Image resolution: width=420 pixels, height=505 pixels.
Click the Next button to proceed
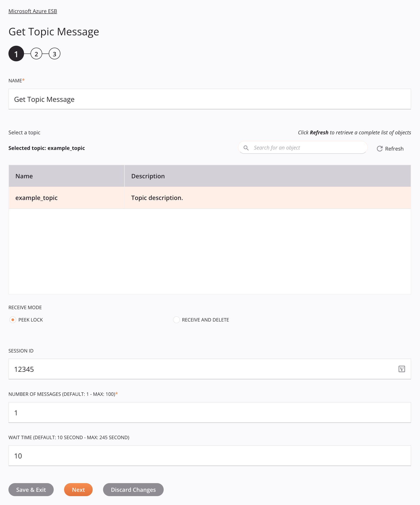[x=78, y=489]
